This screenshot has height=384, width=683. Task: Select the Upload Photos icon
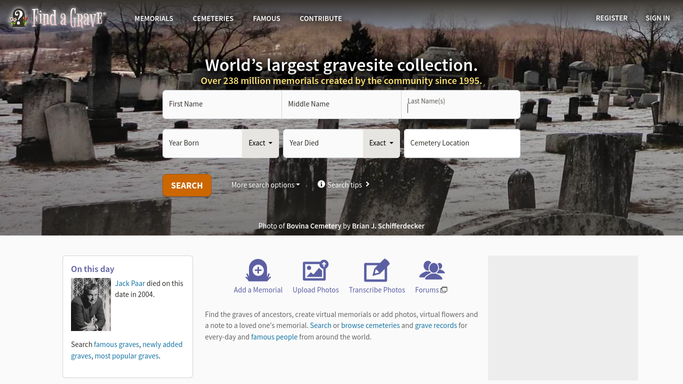coord(315,270)
